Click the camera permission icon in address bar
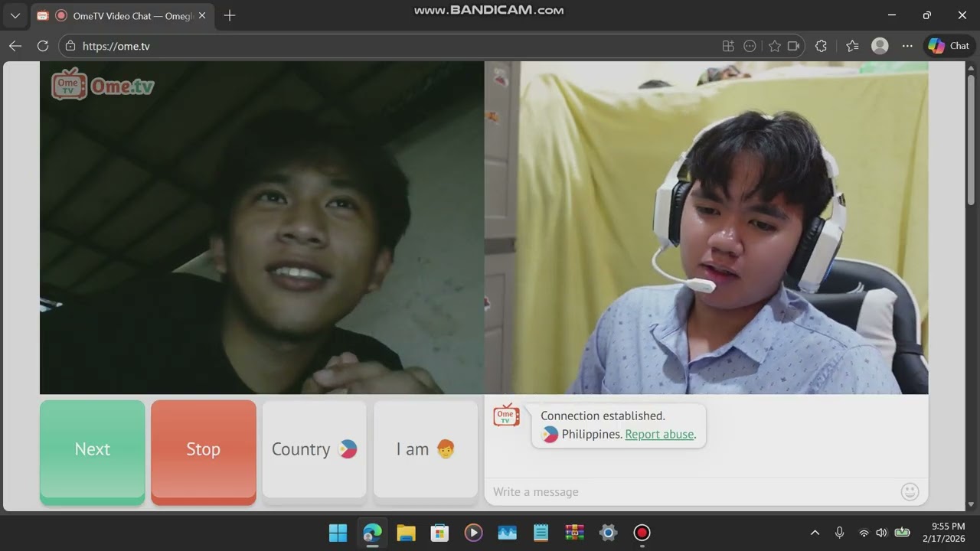The image size is (980, 551). point(794,46)
